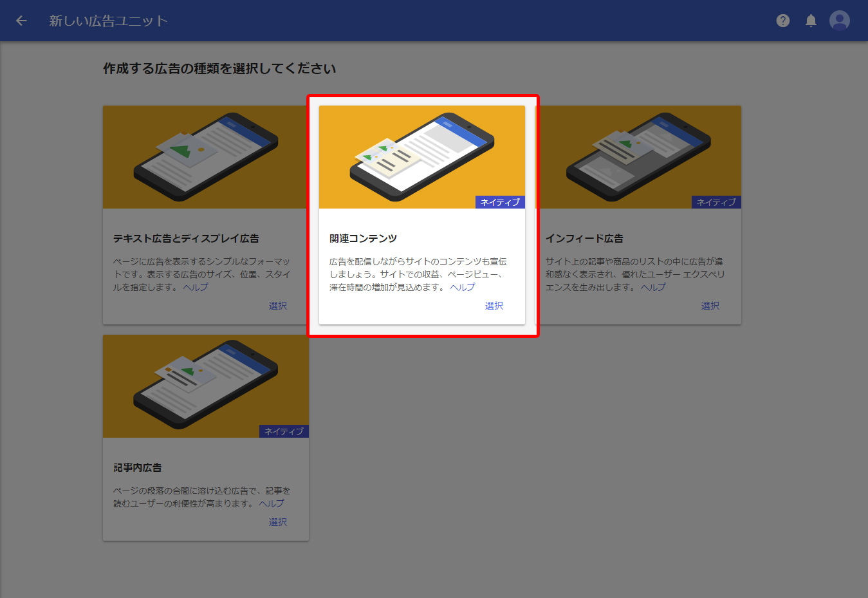Open ヘルプ link in 記事内広告 description

[x=272, y=503]
